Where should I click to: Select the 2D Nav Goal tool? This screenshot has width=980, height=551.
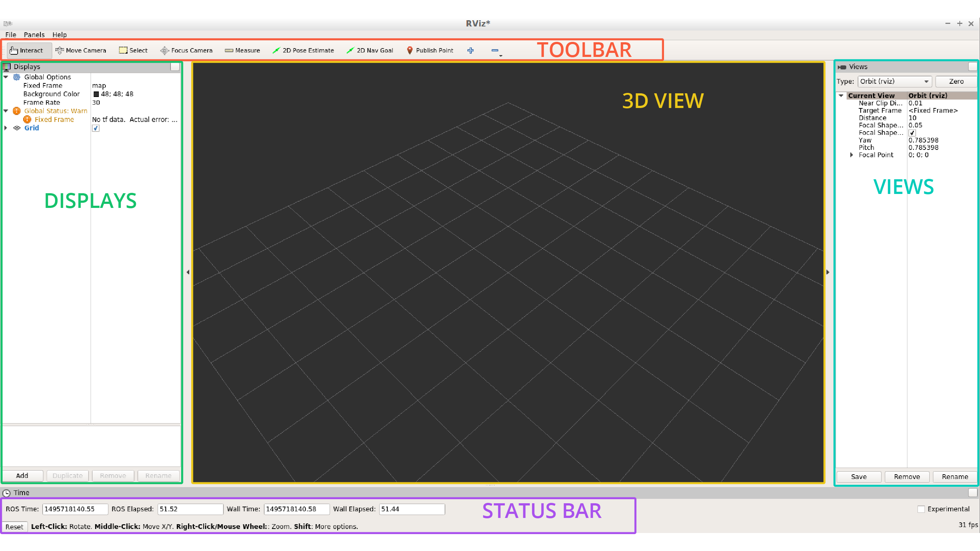(x=370, y=50)
